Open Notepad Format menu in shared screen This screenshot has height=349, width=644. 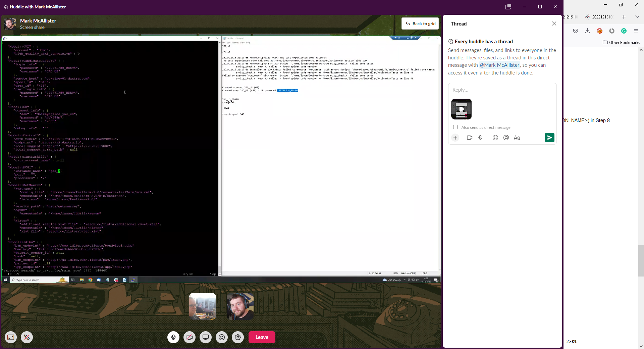point(235,43)
